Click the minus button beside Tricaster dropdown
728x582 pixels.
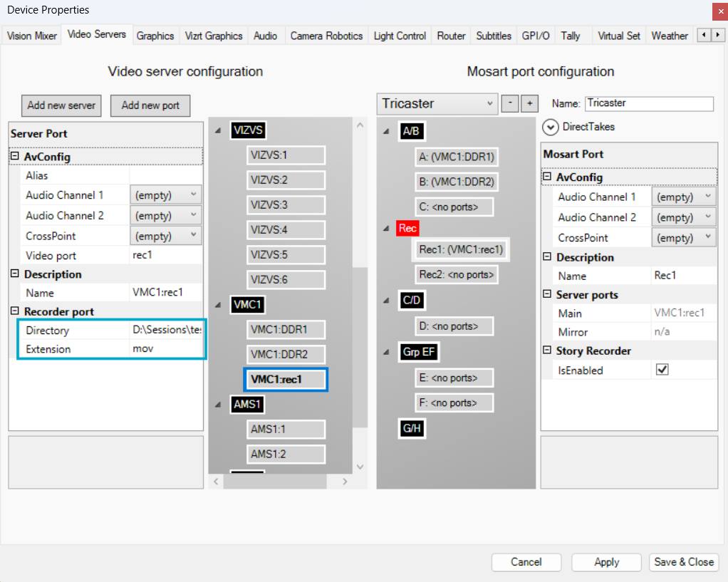pos(510,103)
